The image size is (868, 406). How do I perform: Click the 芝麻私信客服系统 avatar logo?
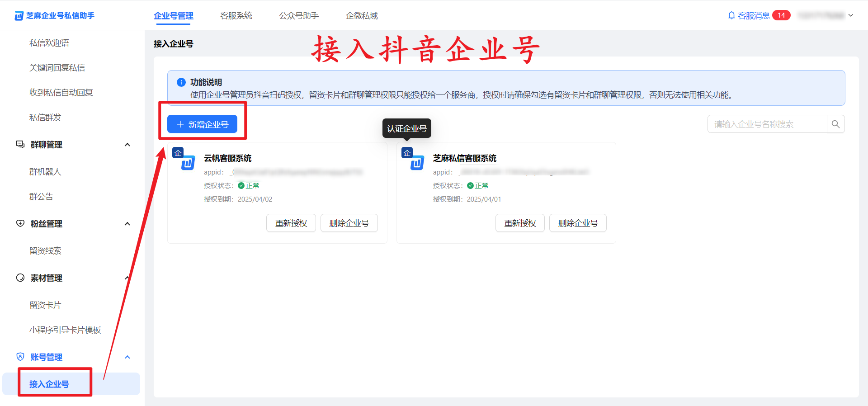point(417,163)
